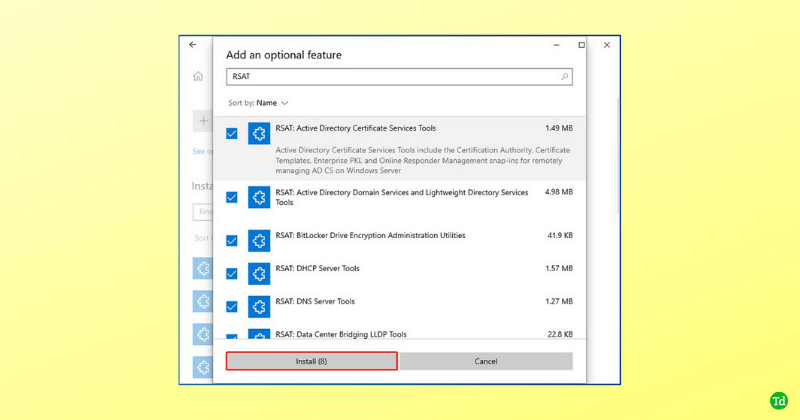
Task: Click the Settings window vertical scrollbar
Action: point(618,156)
